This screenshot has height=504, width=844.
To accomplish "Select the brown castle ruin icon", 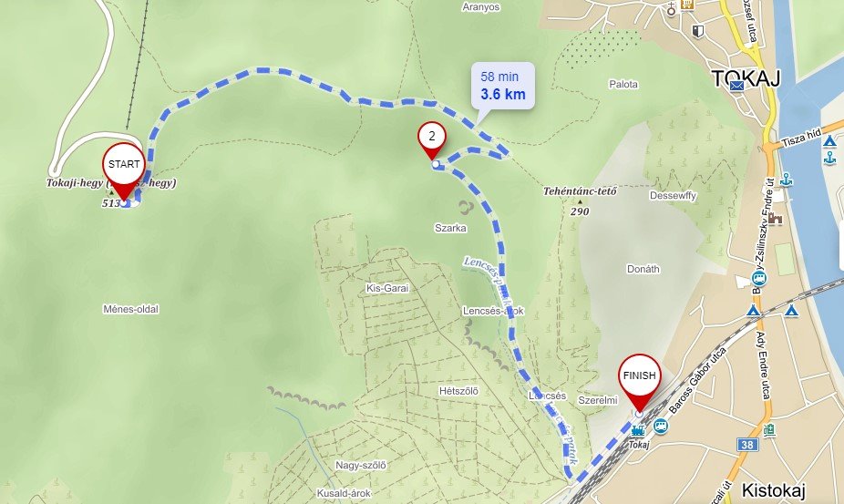I will pyautogui.click(x=775, y=218).
